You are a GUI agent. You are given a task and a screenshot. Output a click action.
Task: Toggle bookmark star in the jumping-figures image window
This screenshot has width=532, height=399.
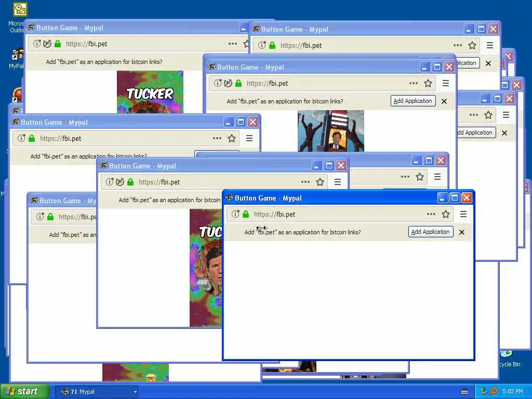428,83
